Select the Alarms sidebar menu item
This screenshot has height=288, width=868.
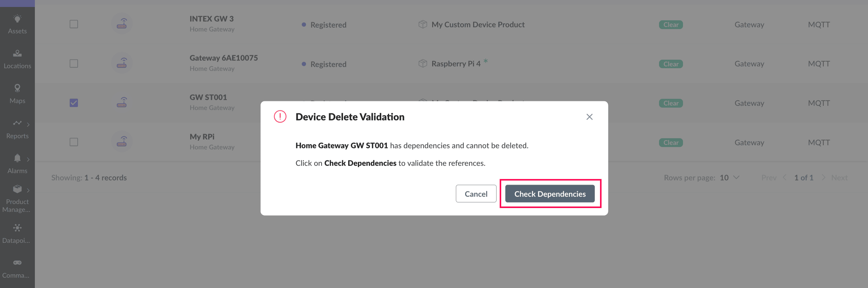click(x=17, y=163)
